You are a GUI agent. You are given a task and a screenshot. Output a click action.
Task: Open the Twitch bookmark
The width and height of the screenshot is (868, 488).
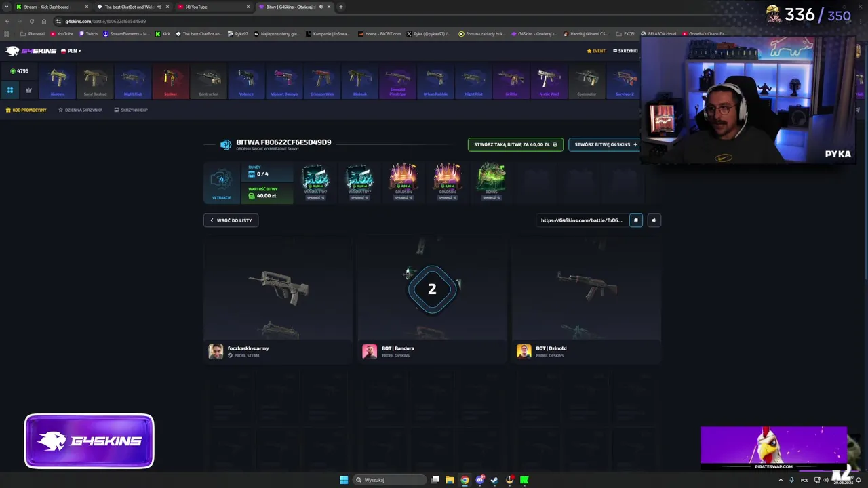(88, 33)
